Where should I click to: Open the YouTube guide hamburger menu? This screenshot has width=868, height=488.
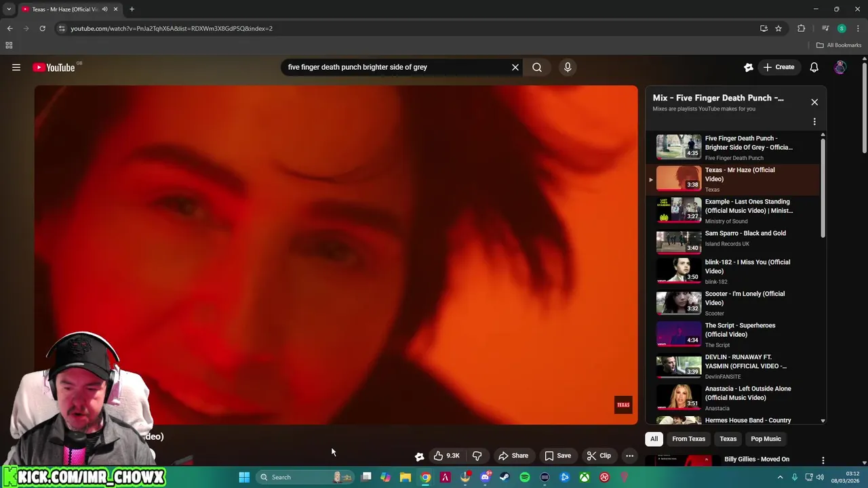16,67
